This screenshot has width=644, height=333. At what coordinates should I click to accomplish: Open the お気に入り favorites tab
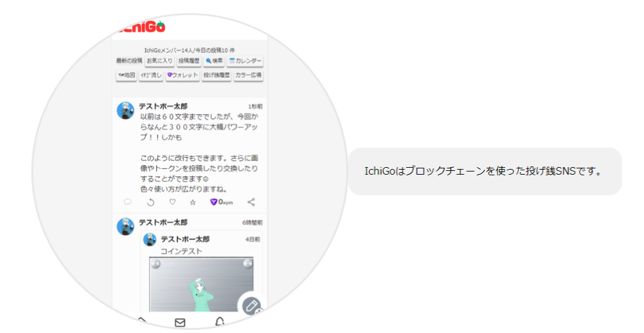pyautogui.click(x=159, y=61)
